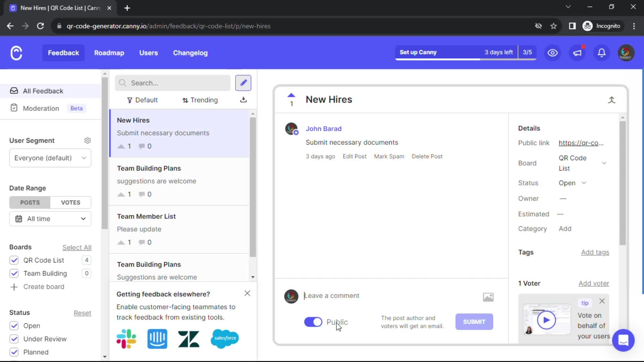Viewport: 644px width, 362px height.
Task: Open the announcements megaphone icon
Action: click(x=577, y=53)
